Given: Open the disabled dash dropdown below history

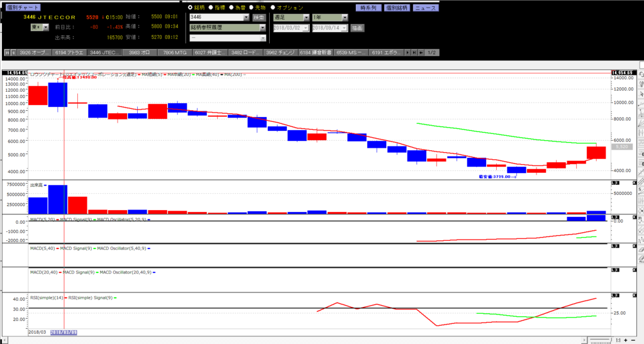Looking at the screenshot, I should click(263, 38).
